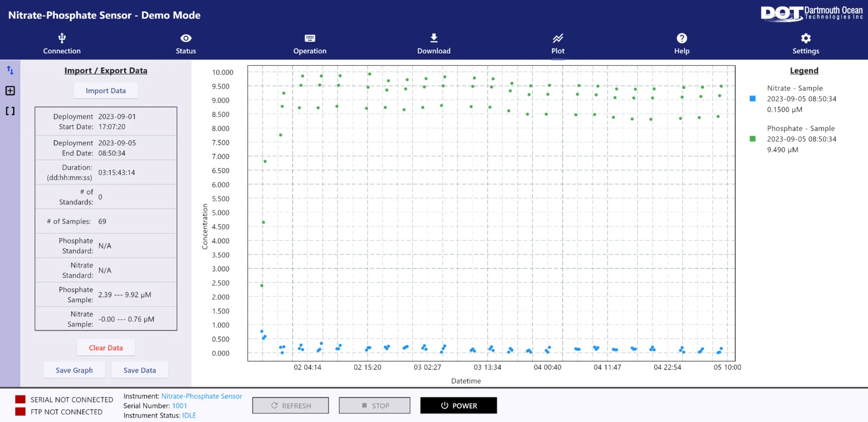
Task: Click the Phosphate Sample range 2.39 --- 9.92 µM
Action: 125,295
